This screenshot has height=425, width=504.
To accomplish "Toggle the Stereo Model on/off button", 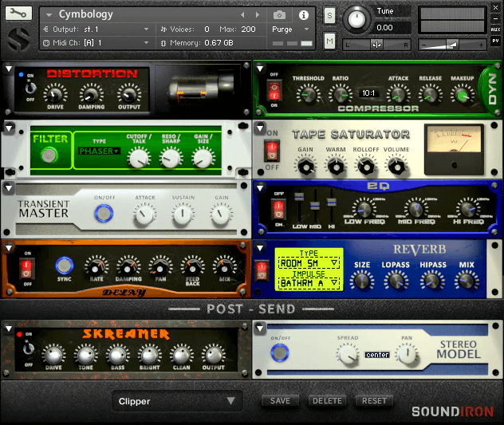I will click(x=280, y=352).
